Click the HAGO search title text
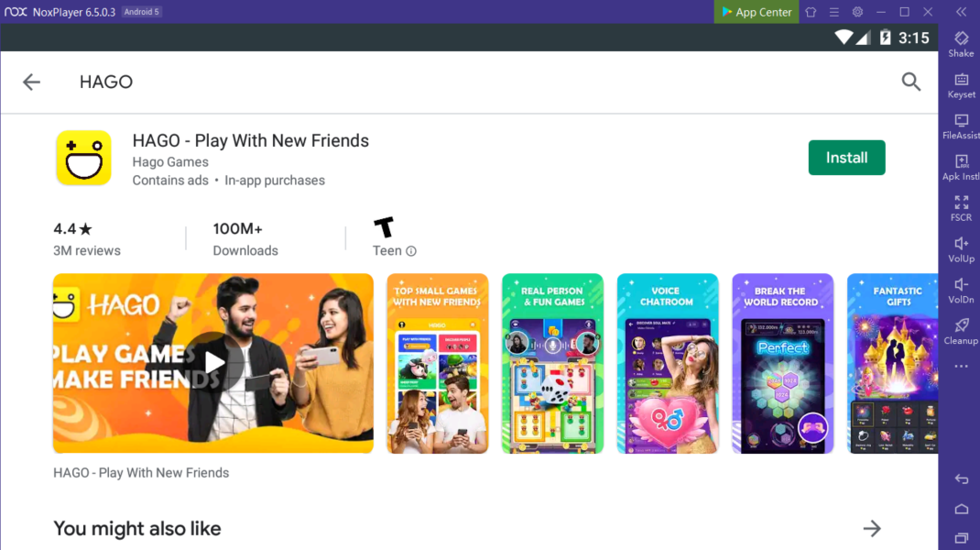 pyautogui.click(x=106, y=82)
